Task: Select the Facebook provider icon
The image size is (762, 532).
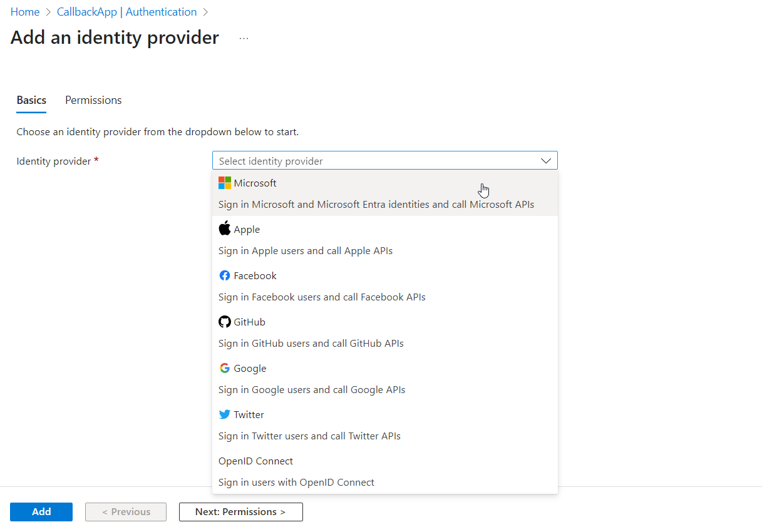Action: [224, 275]
